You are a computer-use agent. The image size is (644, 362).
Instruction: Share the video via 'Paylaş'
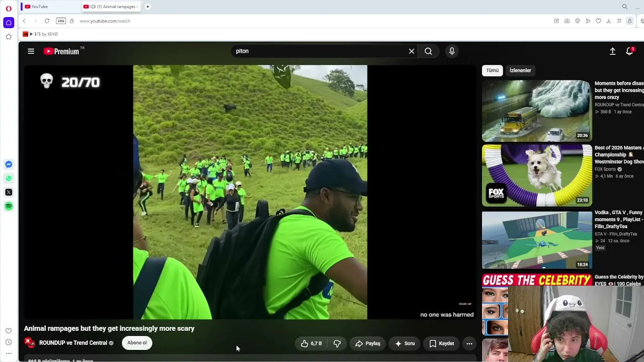368,343
